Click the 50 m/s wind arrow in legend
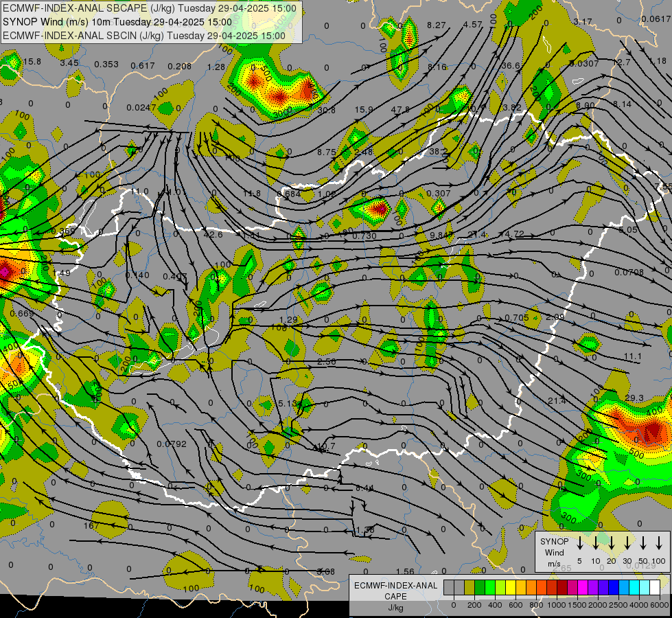 click(x=643, y=543)
